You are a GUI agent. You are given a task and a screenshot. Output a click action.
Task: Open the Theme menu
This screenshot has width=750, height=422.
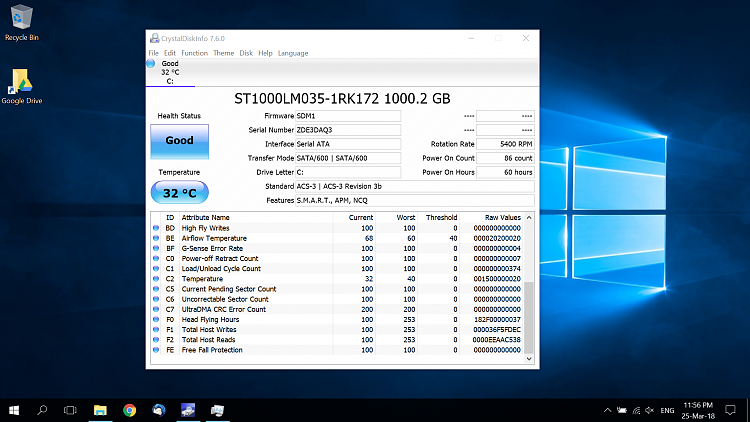tap(223, 53)
